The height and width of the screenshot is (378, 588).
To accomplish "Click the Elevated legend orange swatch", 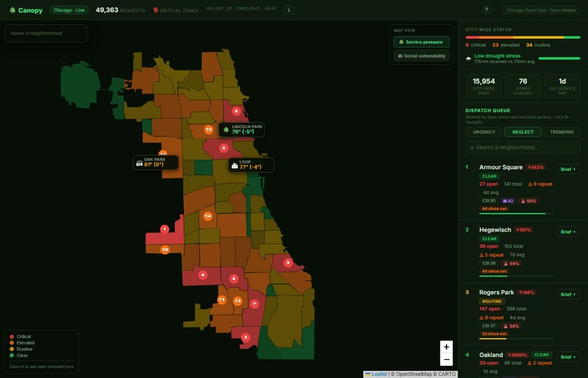I will coord(12,343).
